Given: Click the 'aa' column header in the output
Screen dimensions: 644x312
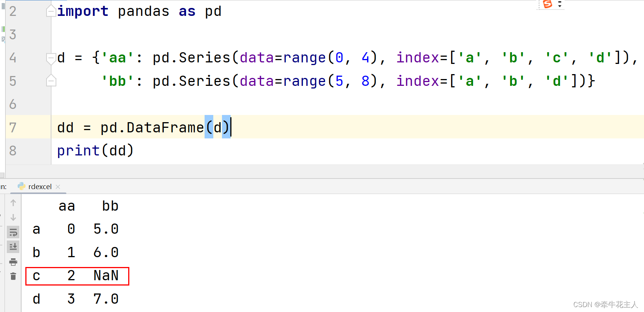Looking at the screenshot, I should coord(67,206).
